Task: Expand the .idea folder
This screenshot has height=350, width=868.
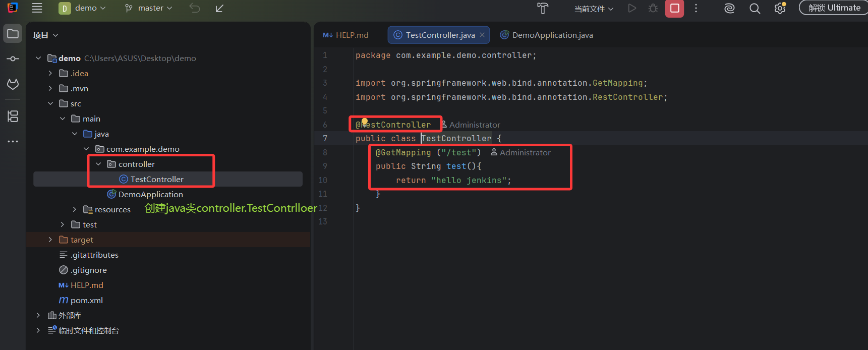Action: pyautogui.click(x=50, y=73)
